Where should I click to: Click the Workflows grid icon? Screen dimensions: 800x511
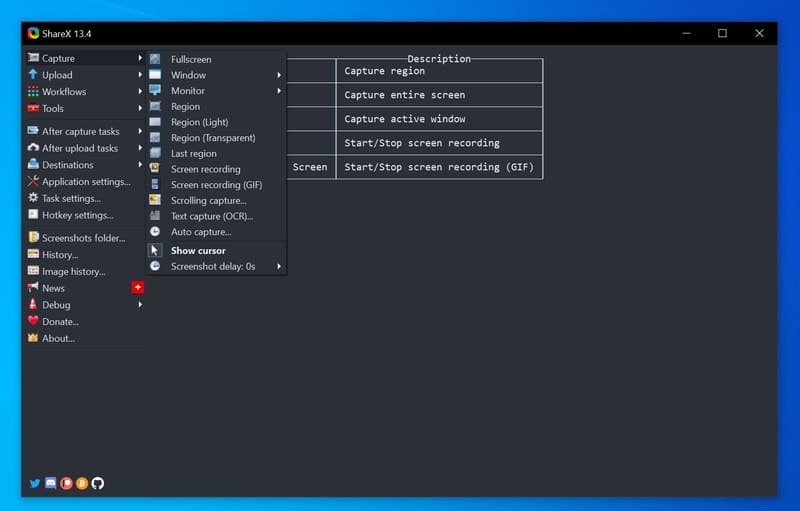pyautogui.click(x=33, y=91)
